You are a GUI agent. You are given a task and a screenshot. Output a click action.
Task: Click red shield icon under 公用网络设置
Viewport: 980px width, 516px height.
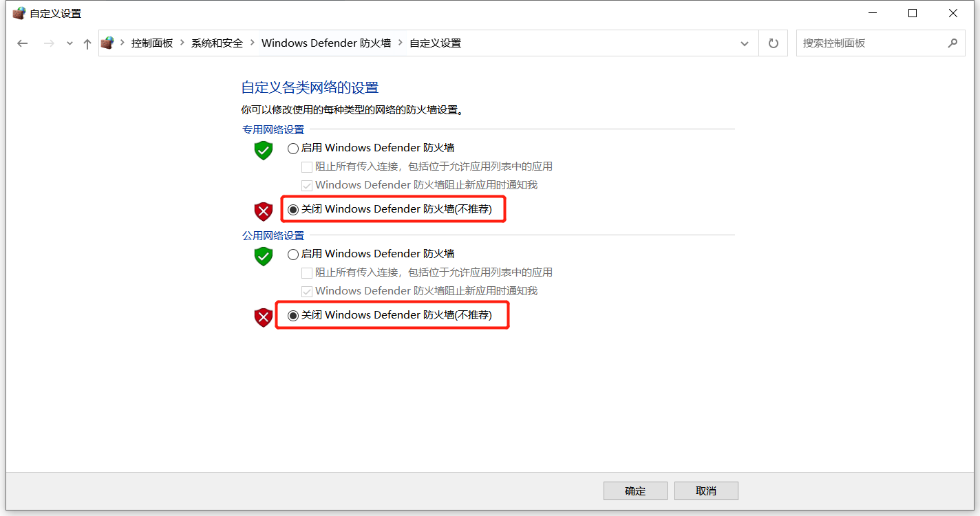264,317
